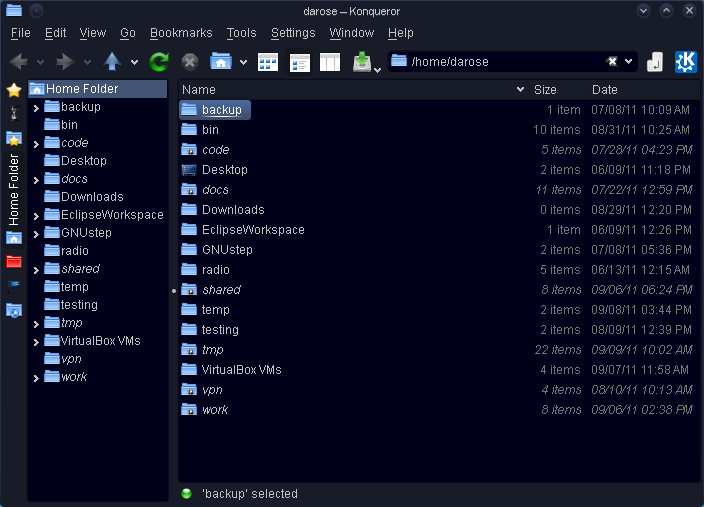The width and height of the screenshot is (704, 507).
Task: Switch to Details view mode
Action: click(x=299, y=62)
